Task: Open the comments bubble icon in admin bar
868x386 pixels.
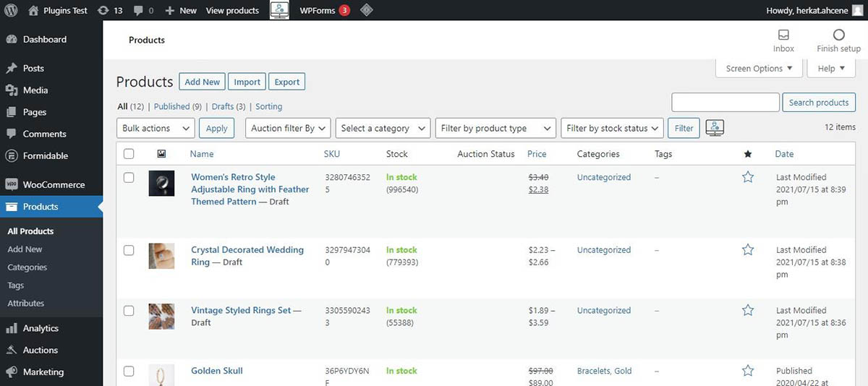Action: pos(139,10)
